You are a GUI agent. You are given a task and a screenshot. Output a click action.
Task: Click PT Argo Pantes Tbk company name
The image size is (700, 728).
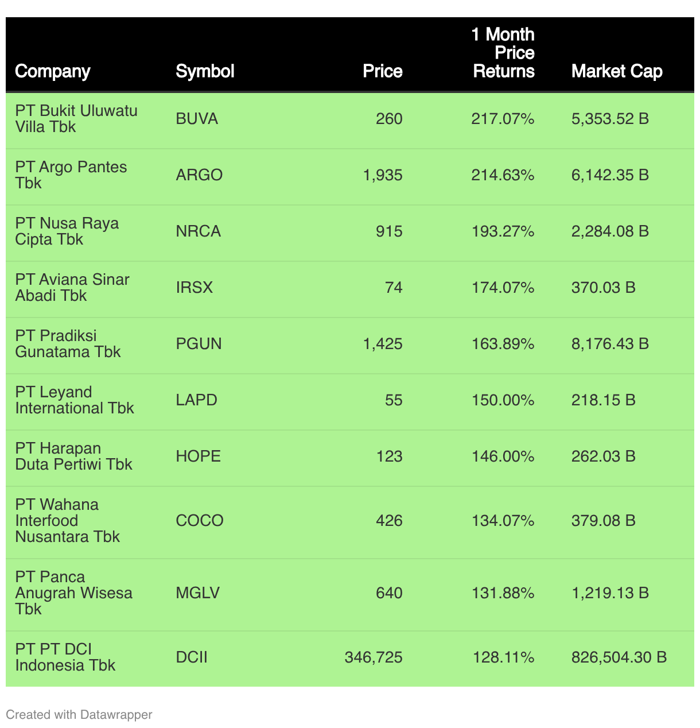point(71,175)
